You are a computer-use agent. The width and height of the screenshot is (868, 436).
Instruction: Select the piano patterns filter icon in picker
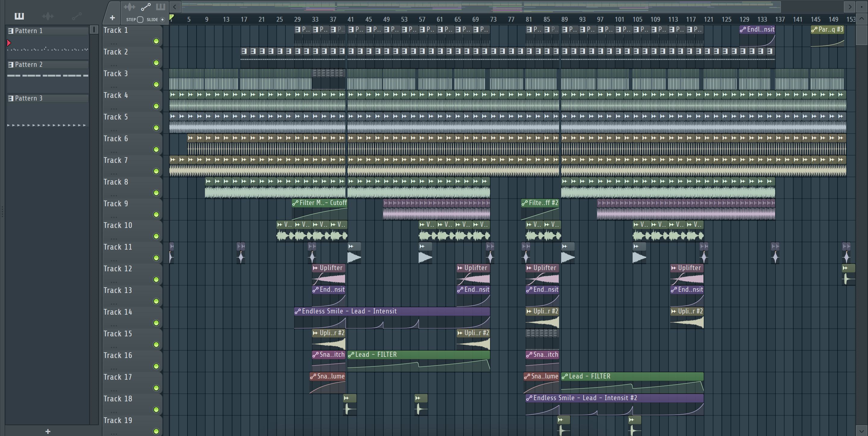tap(19, 16)
